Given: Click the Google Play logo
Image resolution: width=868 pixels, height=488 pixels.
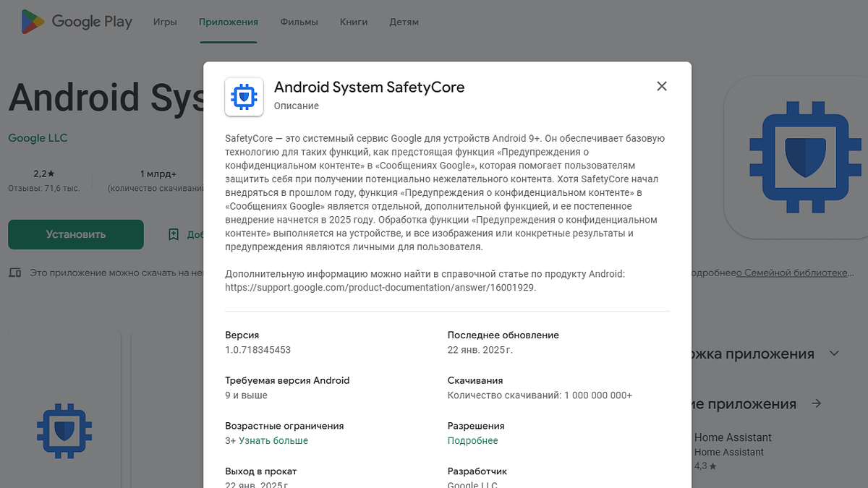Looking at the screenshot, I should point(77,22).
